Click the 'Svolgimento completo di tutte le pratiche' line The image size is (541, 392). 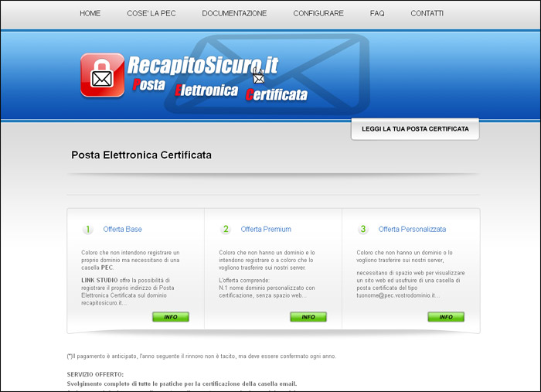coord(182,383)
